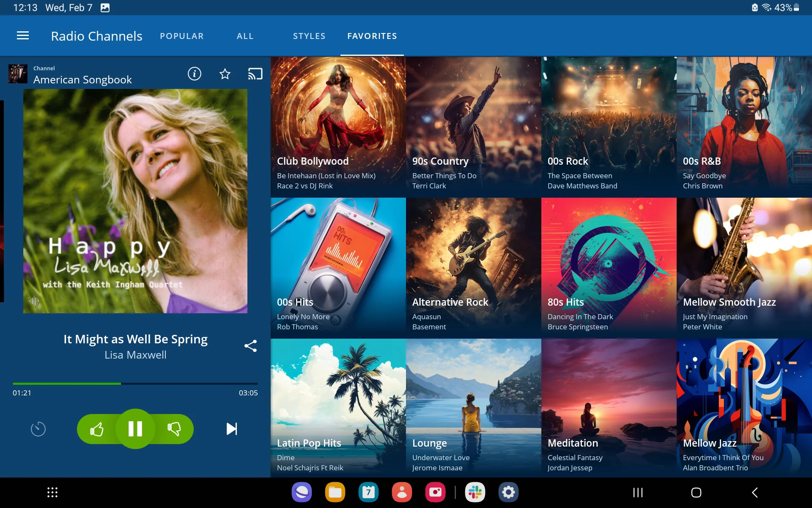Screen dimensions: 812x508
Task: Start the Lounge channel
Action: click(474, 408)
